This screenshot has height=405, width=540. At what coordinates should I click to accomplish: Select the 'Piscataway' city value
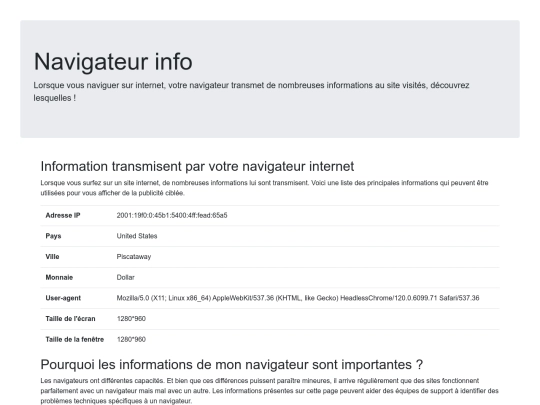click(134, 257)
